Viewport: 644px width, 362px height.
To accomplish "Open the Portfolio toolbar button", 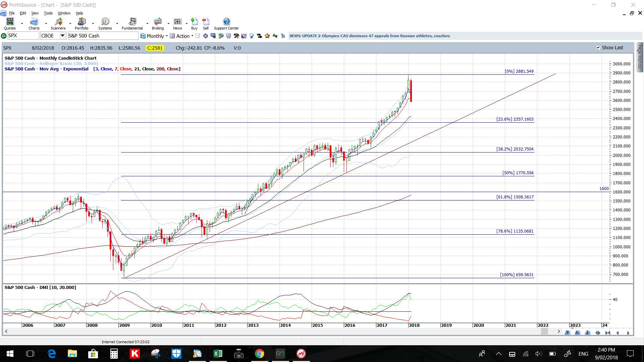I will (x=82, y=24).
